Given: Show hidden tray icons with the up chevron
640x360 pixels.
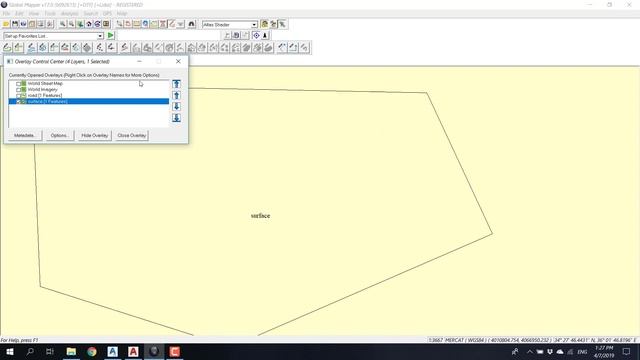Looking at the screenshot, I should (529, 351).
